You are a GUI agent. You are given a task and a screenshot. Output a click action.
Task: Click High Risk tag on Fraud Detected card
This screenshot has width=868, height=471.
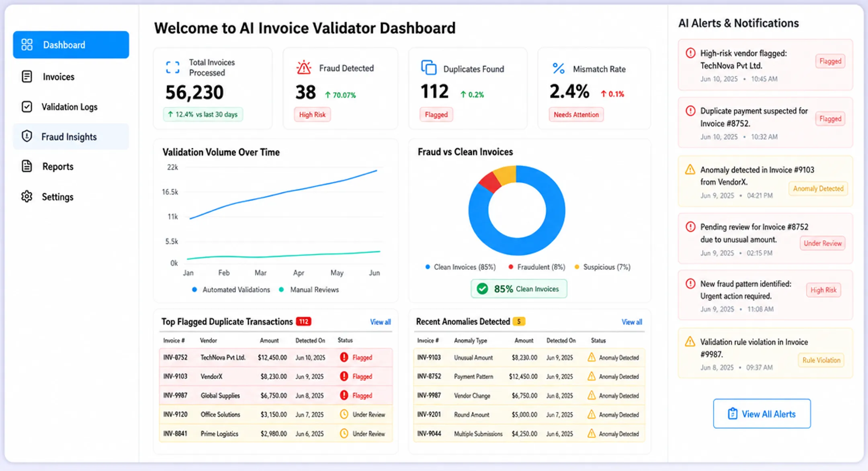pyautogui.click(x=312, y=114)
